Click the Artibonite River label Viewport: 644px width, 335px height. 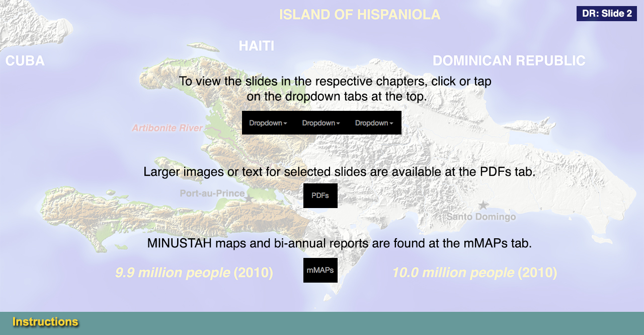pyautogui.click(x=167, y=128)
